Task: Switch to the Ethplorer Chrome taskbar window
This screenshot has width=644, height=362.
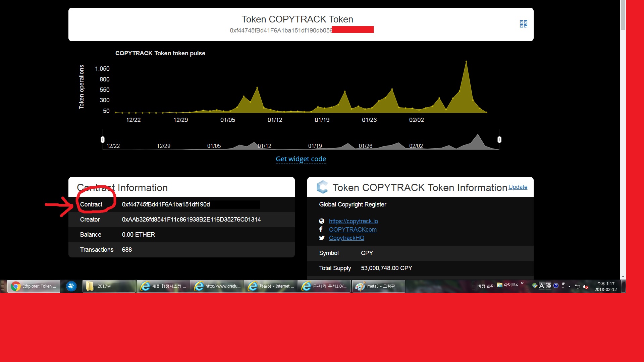Action: point(34,286)
